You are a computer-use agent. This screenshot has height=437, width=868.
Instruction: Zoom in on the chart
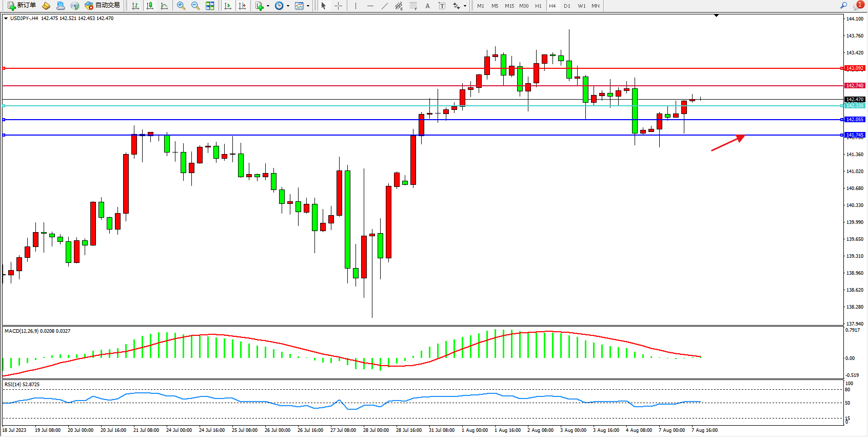pos(181,6)
